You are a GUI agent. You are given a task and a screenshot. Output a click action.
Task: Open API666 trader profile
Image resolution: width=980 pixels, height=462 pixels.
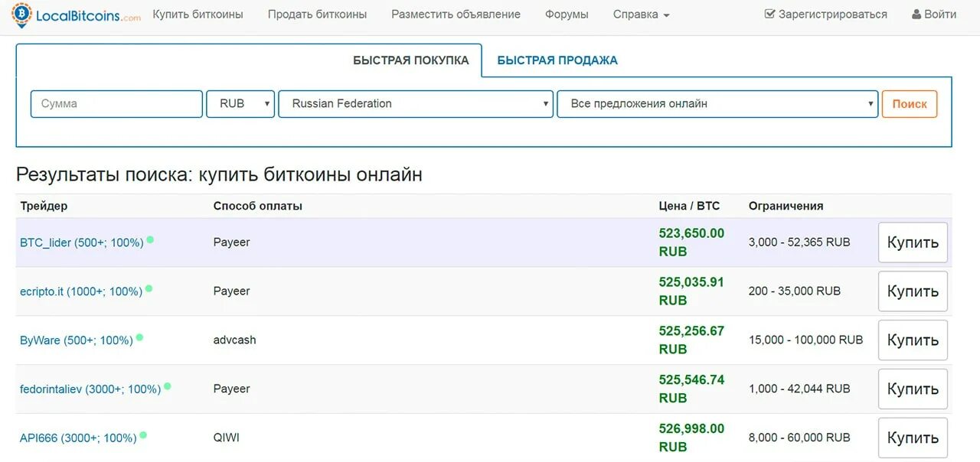pyautogui.click(x=78, y=438)
